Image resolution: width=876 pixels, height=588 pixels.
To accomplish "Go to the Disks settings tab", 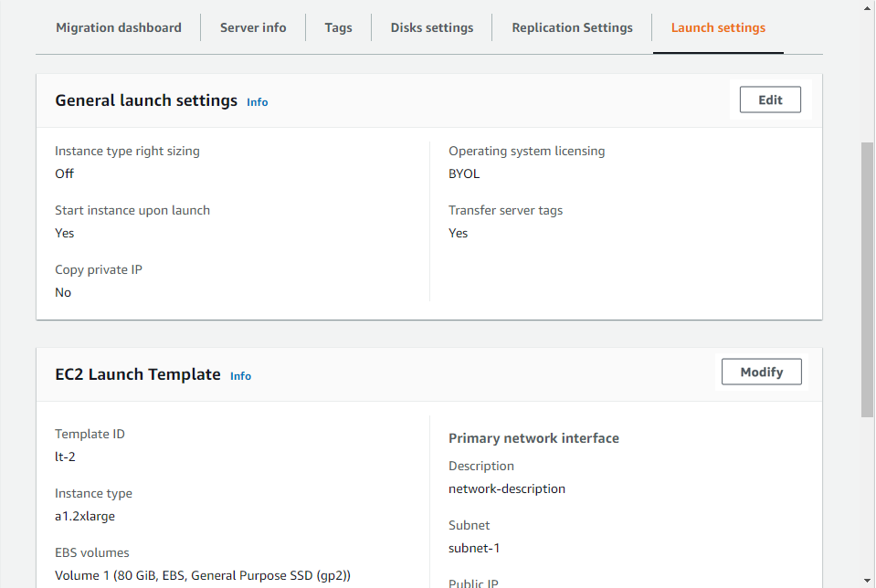I will point(432,27).
